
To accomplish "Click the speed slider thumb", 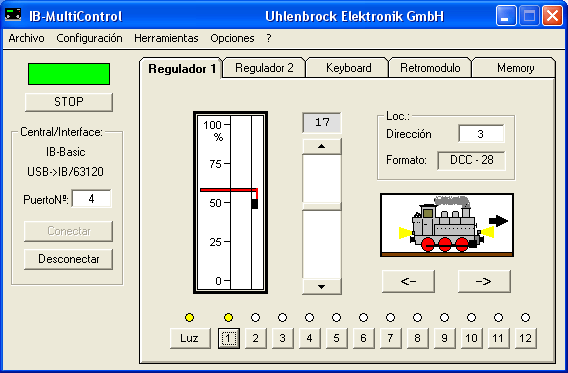I will 322,206.
